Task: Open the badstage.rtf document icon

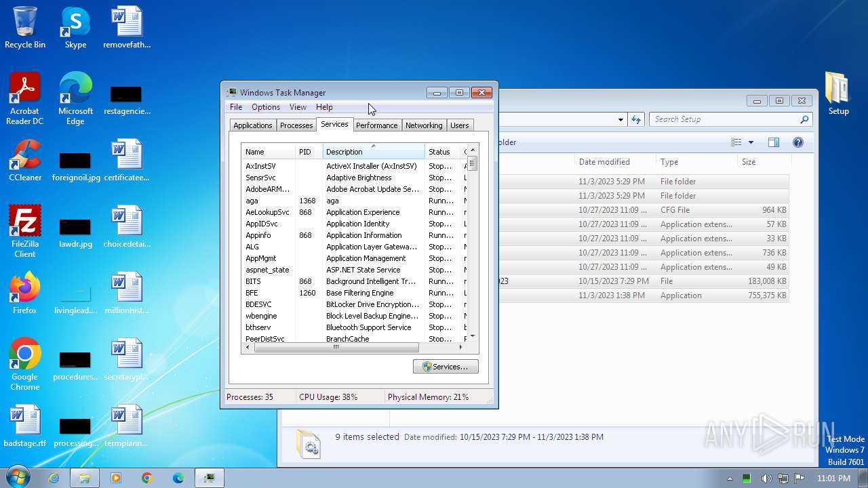Action: pyautogui.click(x=25, y=426)
